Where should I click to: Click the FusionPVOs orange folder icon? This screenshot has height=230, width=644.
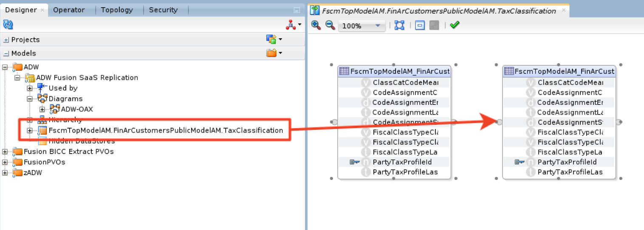(17, 163)
